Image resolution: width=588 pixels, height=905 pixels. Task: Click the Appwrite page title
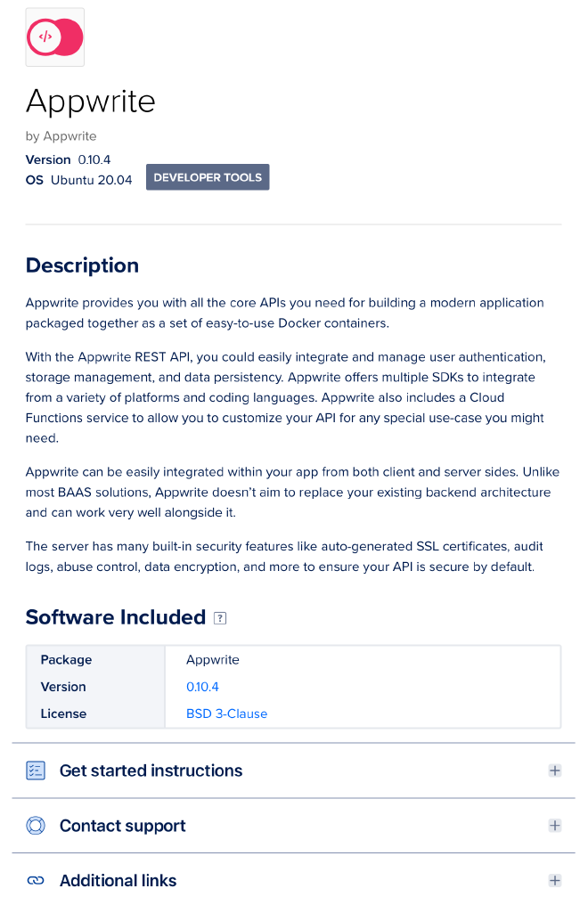click(90, 101)
